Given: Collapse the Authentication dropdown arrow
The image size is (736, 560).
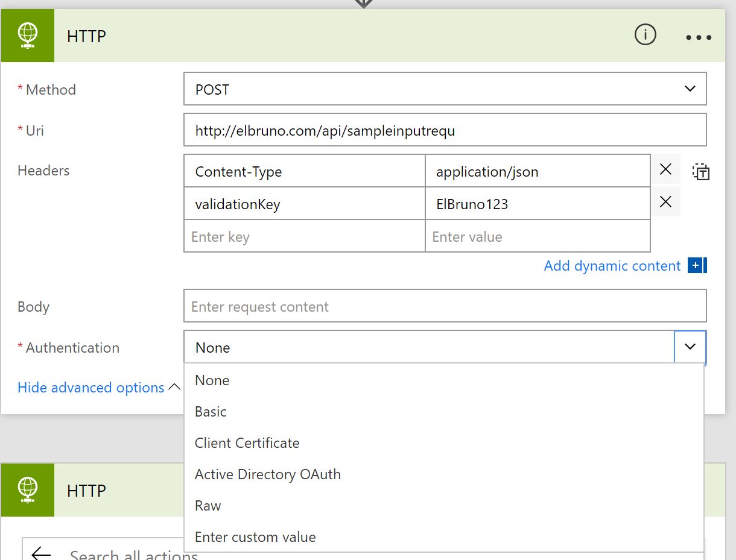Looking at the screenshot, I should pyautogui.click(x=690, y=347).
